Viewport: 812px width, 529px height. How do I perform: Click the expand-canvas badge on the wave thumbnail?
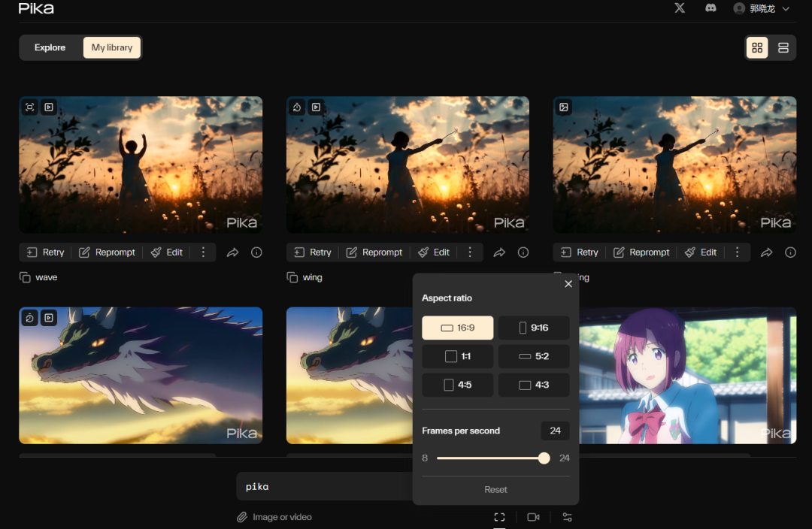point(30,107)
